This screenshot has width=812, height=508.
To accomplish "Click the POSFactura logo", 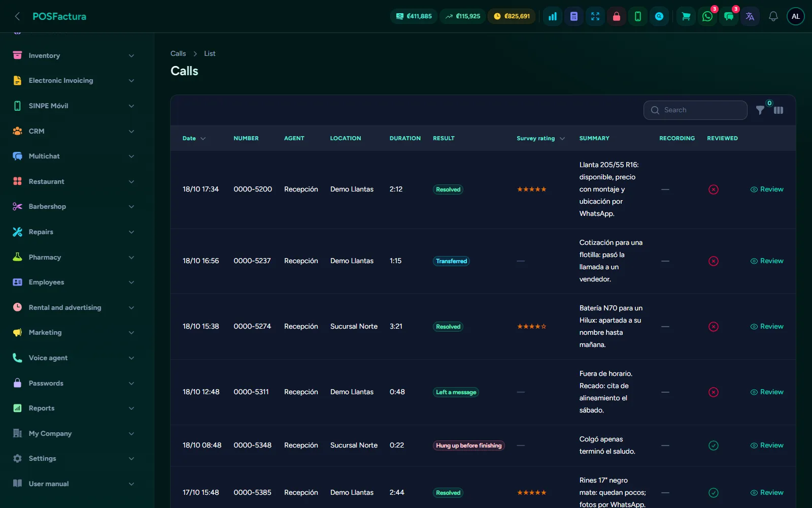I will click(59, 16).
